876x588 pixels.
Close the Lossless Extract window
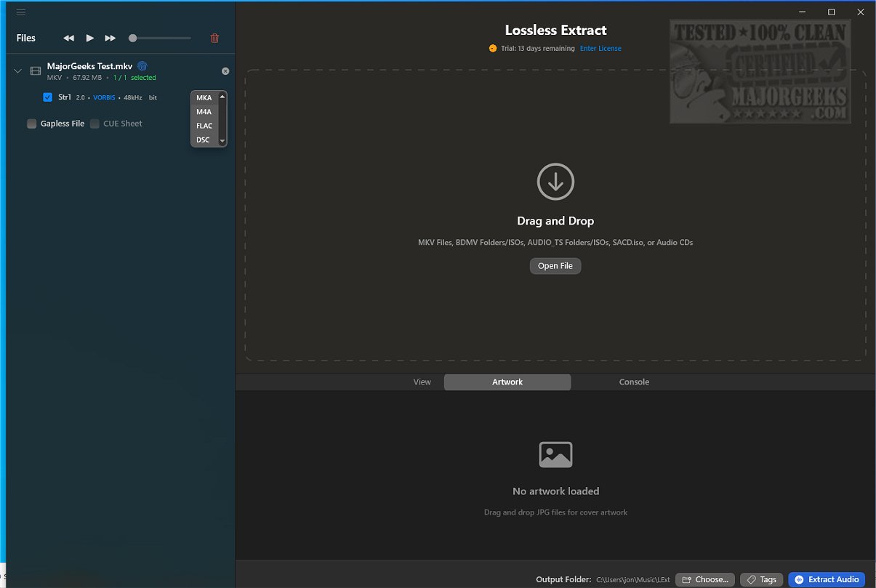pos(861,12)
